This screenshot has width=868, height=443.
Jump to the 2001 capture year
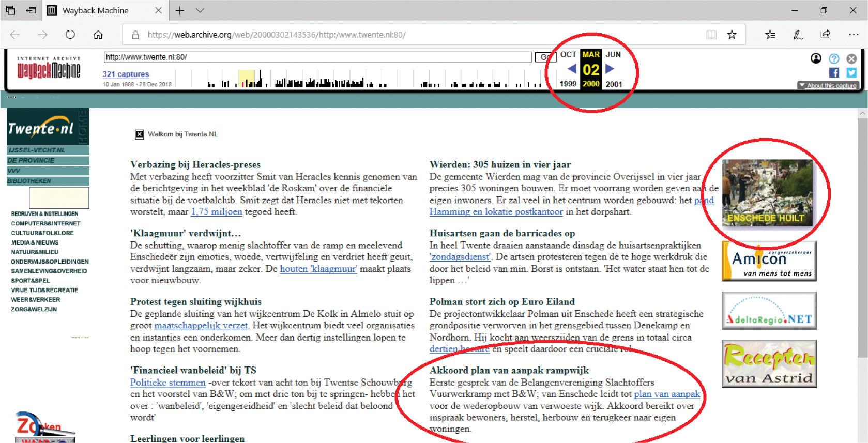tap(614, 84)
